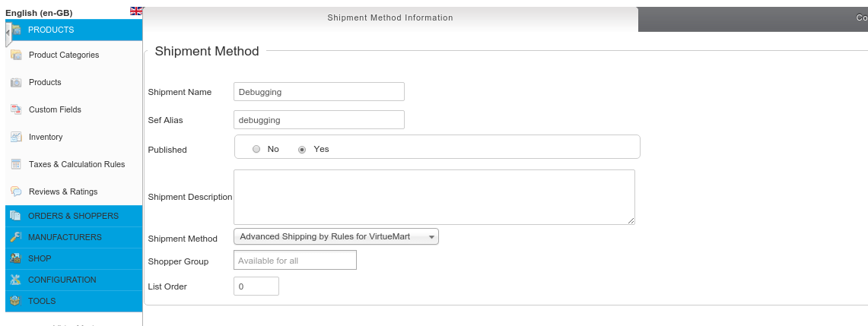Click in the Shipment Name field
This screenshot has height=326, width=868.
[x=319, y=92]
